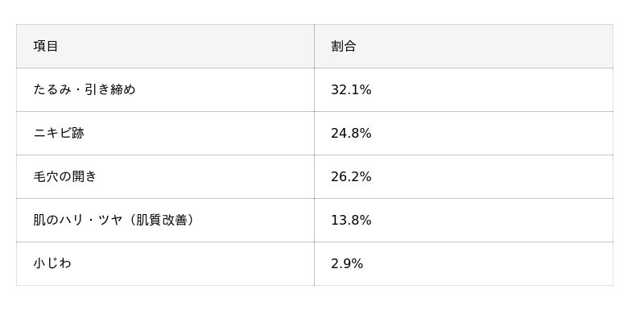Click the ツヤ text in fourth row
Screen dimensions: 644x310
tap(110, 220)
